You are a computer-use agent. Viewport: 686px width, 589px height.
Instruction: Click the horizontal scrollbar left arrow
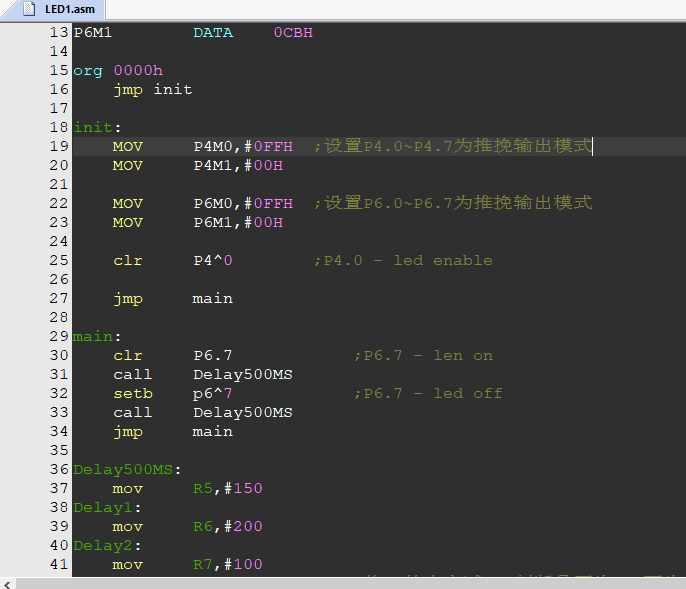(7, 585)
